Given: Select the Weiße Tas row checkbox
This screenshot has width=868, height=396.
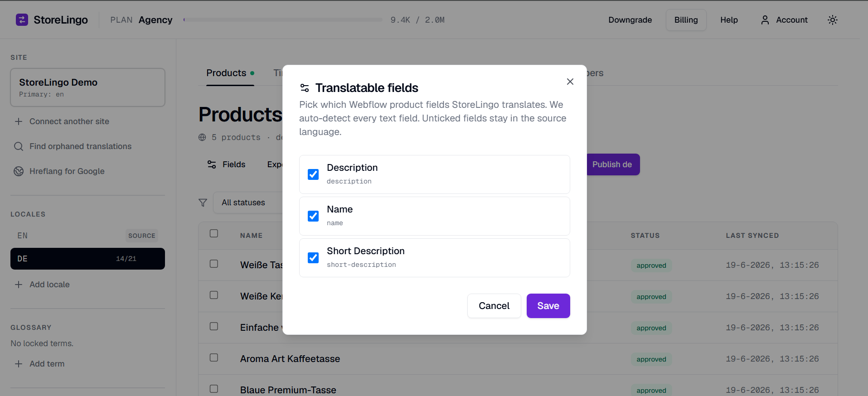Looking at the screenshot, I should 214,264.
